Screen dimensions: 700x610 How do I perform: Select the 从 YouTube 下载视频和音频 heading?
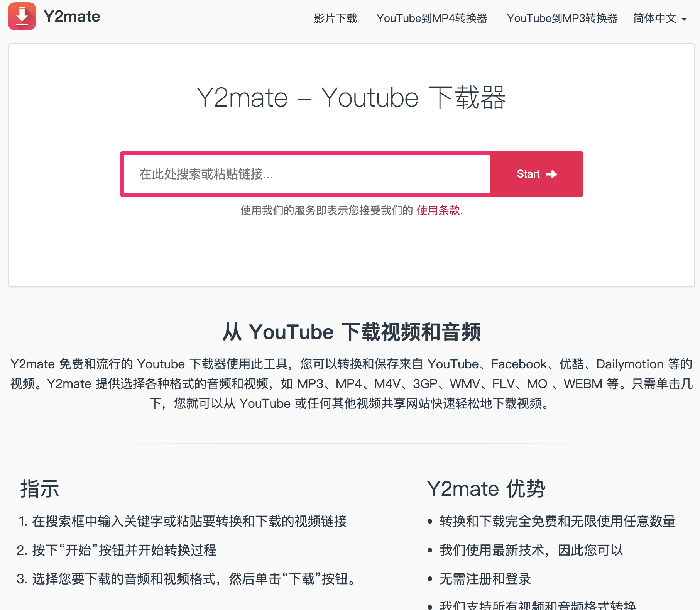[351, 332]
